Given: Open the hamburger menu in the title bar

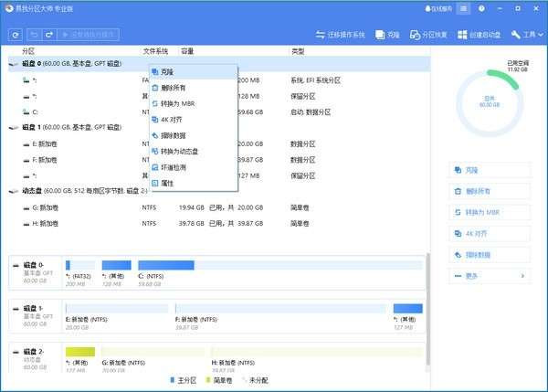Looking at the screenshot, I should pos(463,9).
